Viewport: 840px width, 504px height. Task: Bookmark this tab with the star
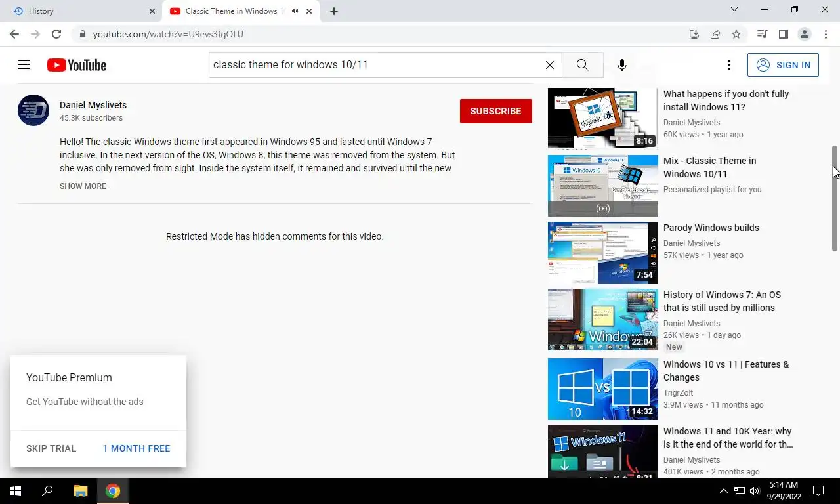[x=736, y=34]
